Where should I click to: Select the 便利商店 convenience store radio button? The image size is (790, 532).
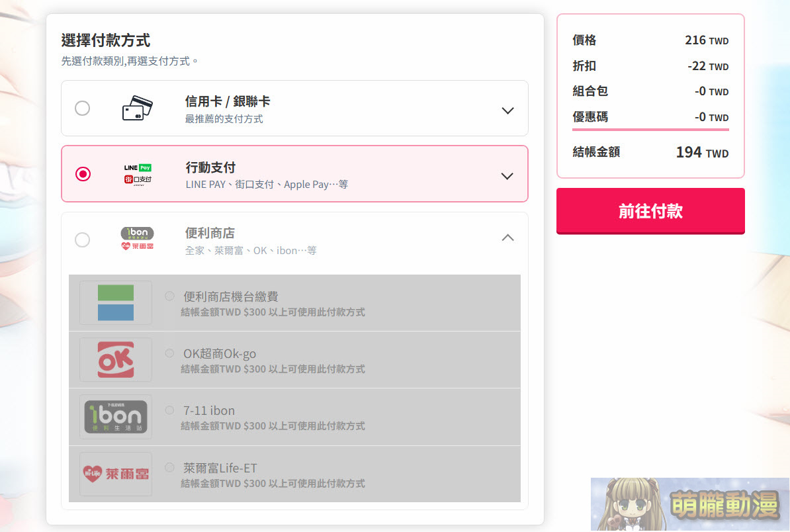[82, 240]
